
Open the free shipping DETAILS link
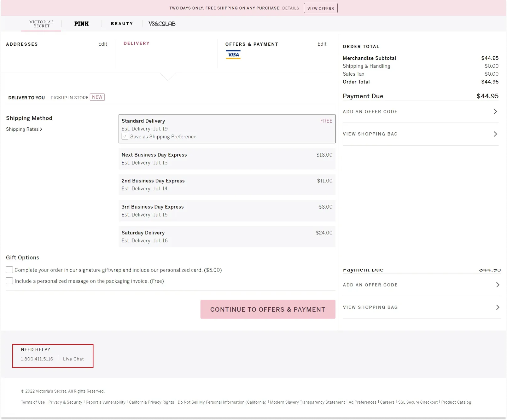(x=290, y=8)
